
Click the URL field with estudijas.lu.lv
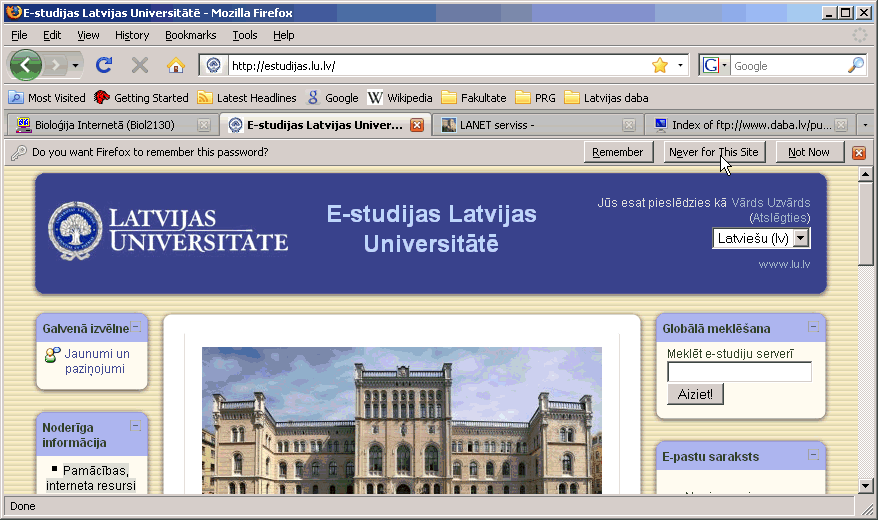(x=439, y=65)
